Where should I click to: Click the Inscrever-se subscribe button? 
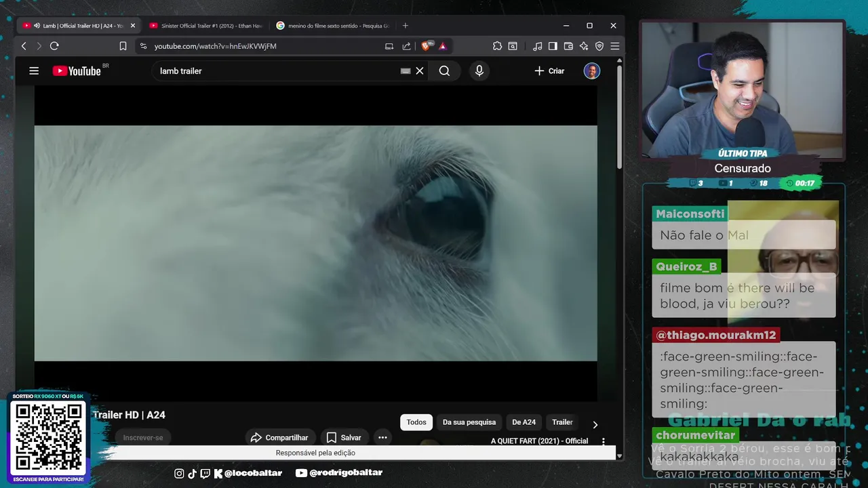coord(143,438)
